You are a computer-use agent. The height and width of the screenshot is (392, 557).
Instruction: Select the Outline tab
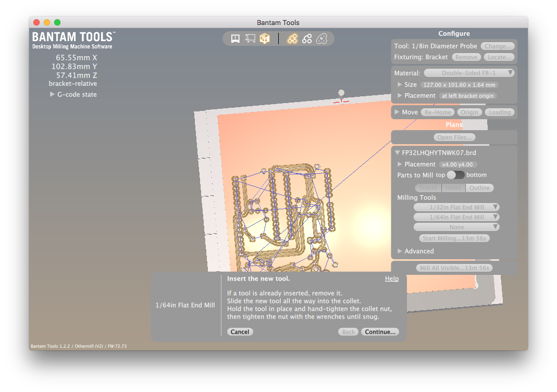point(479,188)
